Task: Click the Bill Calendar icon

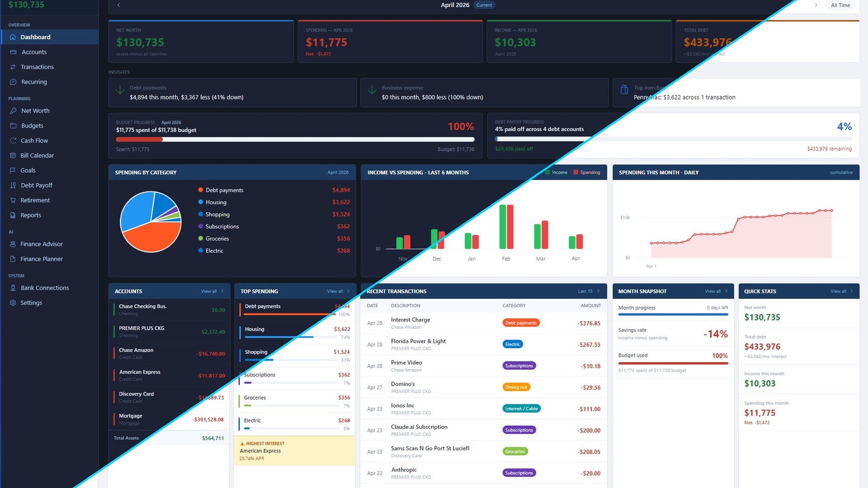Action: [x=13, y=155]
